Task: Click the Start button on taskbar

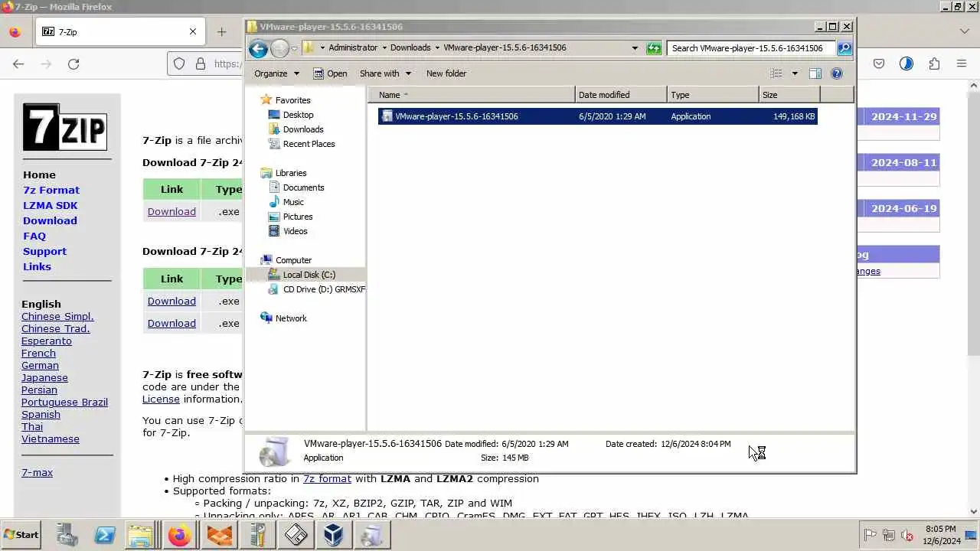Action: 21,535
